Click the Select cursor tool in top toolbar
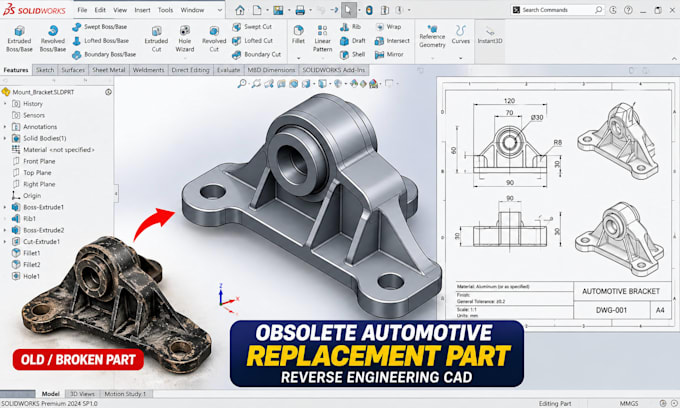Viewport: 680px width, 408px height. (348, 10)
